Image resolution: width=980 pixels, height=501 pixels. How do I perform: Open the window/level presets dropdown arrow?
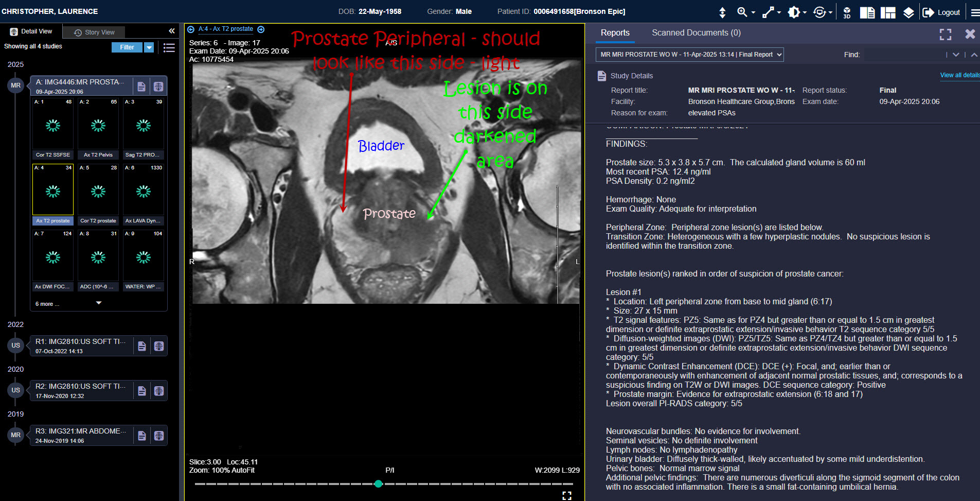[805, 12]
